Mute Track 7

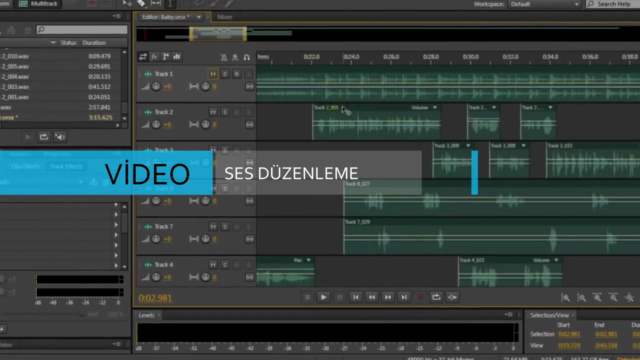[213, 227]
